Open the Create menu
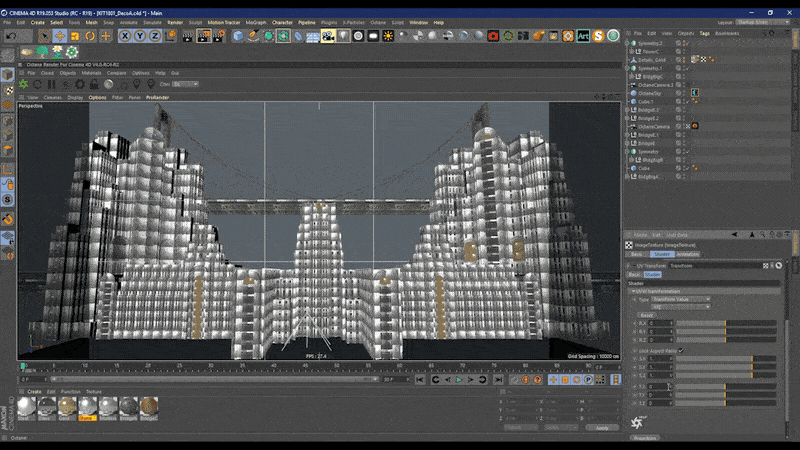Screen dimensions: 800x450 [38, 22]
